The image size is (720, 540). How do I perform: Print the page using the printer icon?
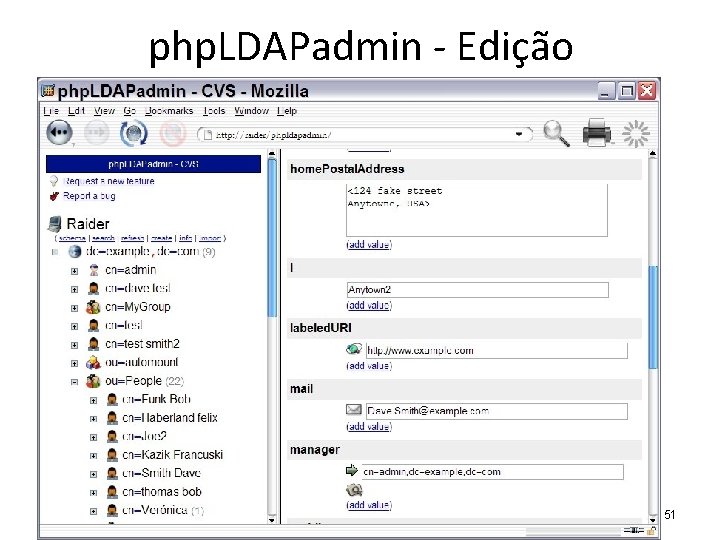(597, 133)
